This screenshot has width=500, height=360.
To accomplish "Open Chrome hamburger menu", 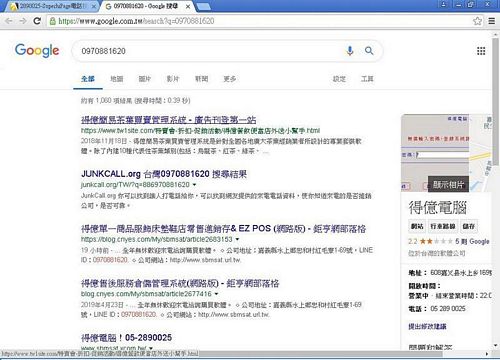I will [x=491, y=21].
